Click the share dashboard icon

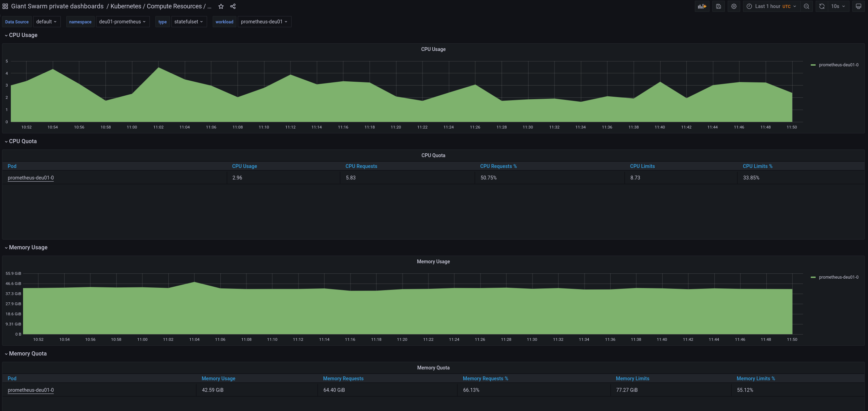(233, 6)
